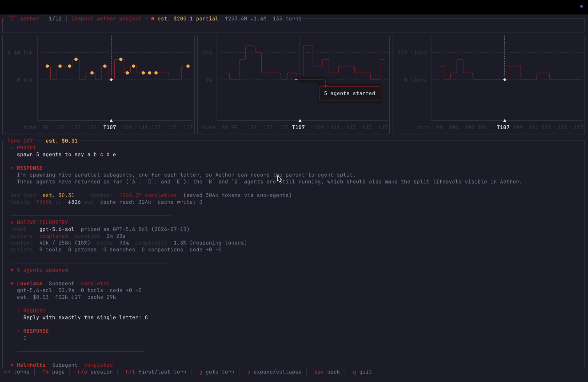The image size is (588, 382).
Task: Toggle the NATIVE TELEMETRY section diamond
Action: (x=12, y=222)
